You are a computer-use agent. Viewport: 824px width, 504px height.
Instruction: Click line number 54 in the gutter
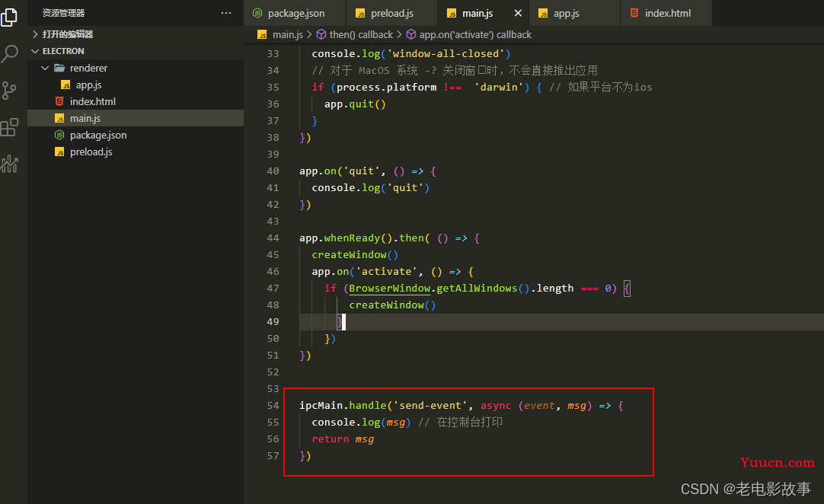click(x=273, y=405)
